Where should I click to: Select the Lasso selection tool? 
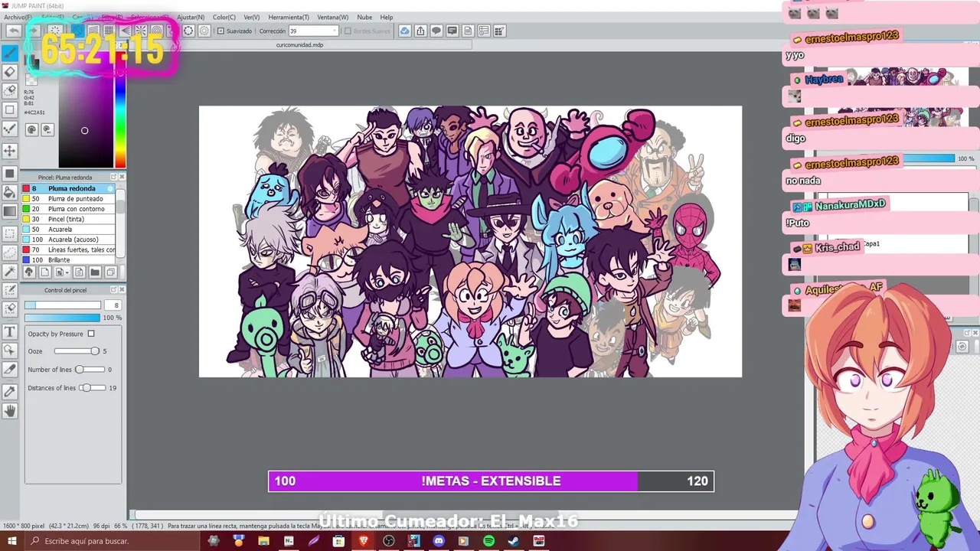click(10, 251)
